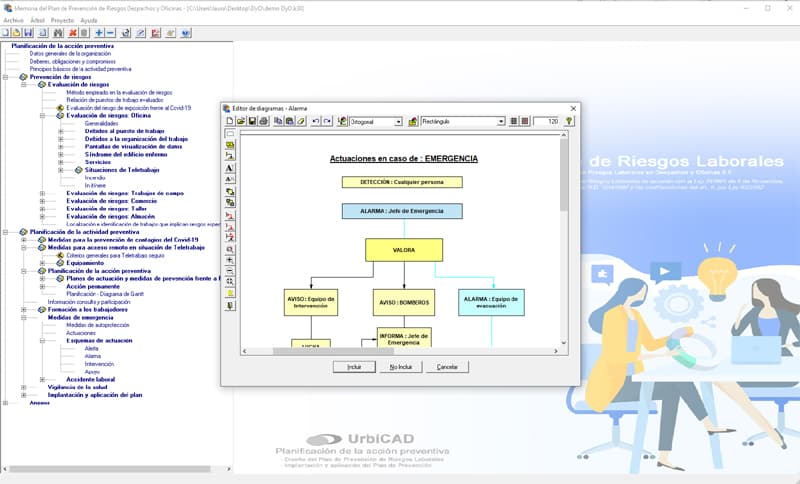Select the bold A text tool

pos(230,168)
